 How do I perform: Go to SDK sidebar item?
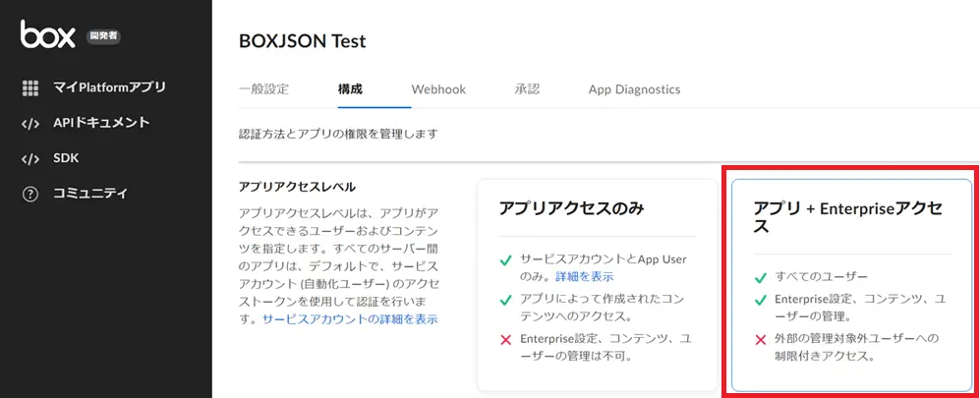point(66,158)
